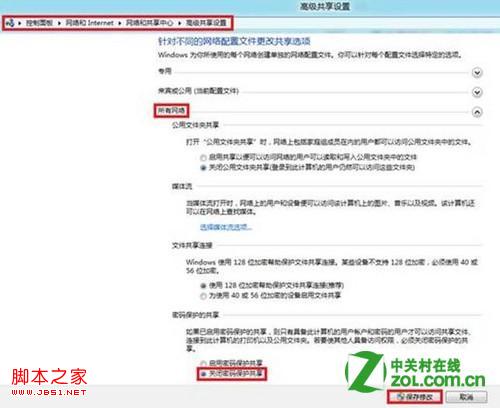Click the 媒体流 heading
The image size is (500, 408).
point(182,186)
